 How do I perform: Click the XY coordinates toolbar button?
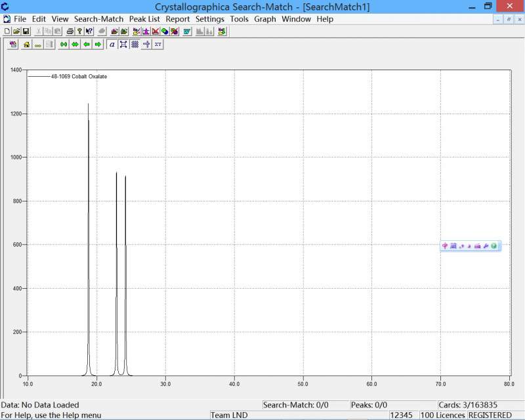(x=157, y=44)
